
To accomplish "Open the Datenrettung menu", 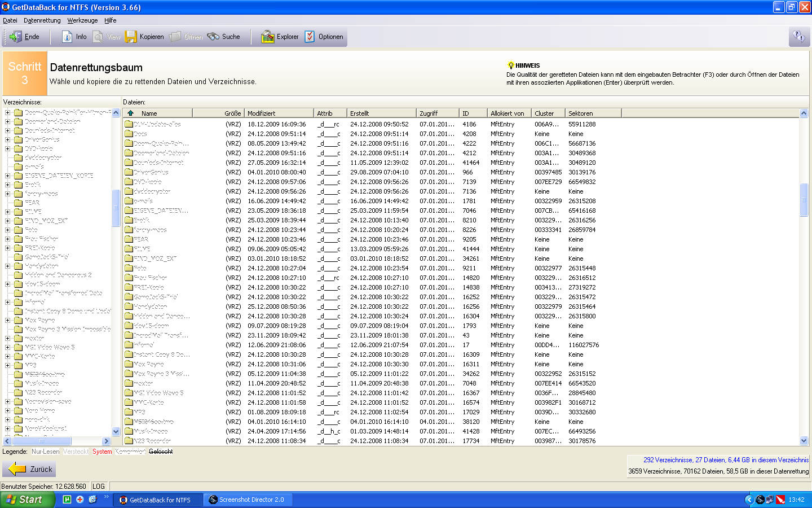I will (x=42, y=20).
